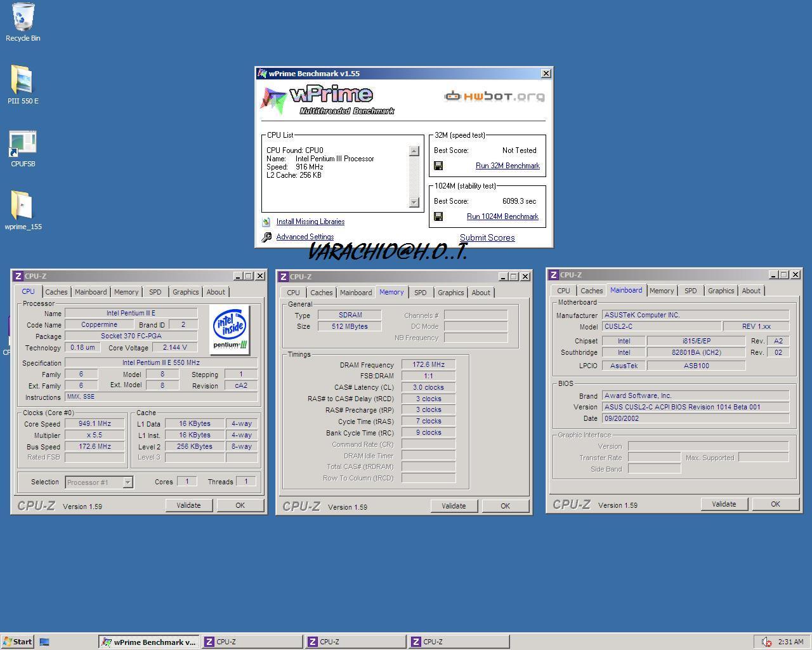Screen dimensions: 812x650
Task: Activate first CPU-Z taskbar button
Action: (x=252, y=642)
